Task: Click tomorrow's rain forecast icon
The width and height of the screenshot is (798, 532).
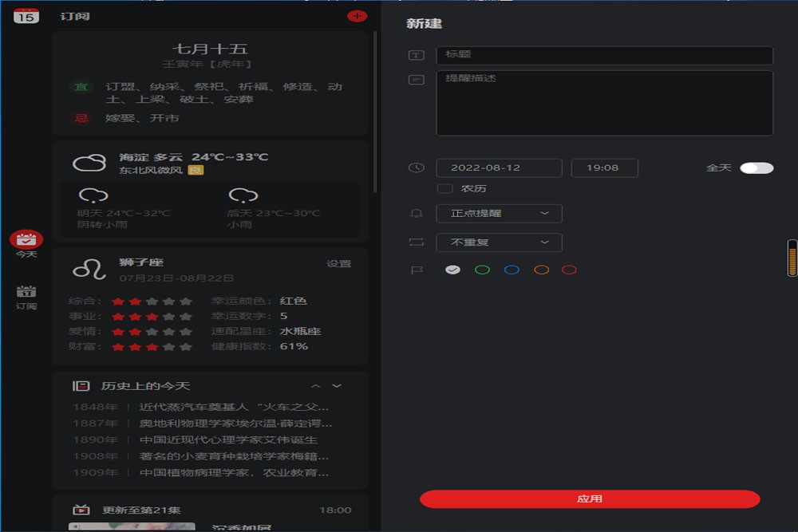Action: 93,195
